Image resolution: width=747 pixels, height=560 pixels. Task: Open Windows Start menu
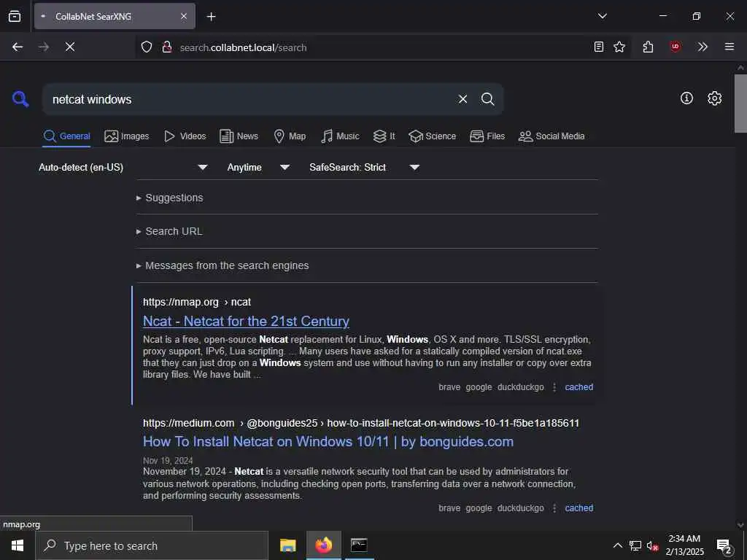18,545
